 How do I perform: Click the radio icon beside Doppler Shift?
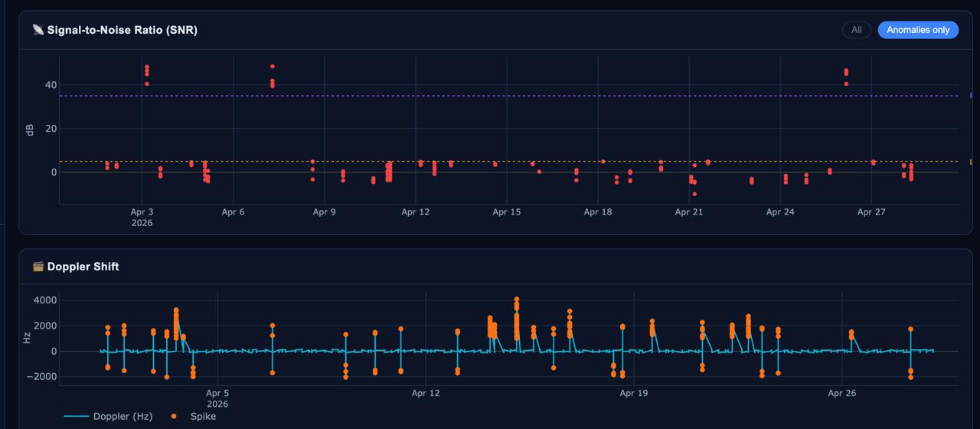click(x=38, y=267)
